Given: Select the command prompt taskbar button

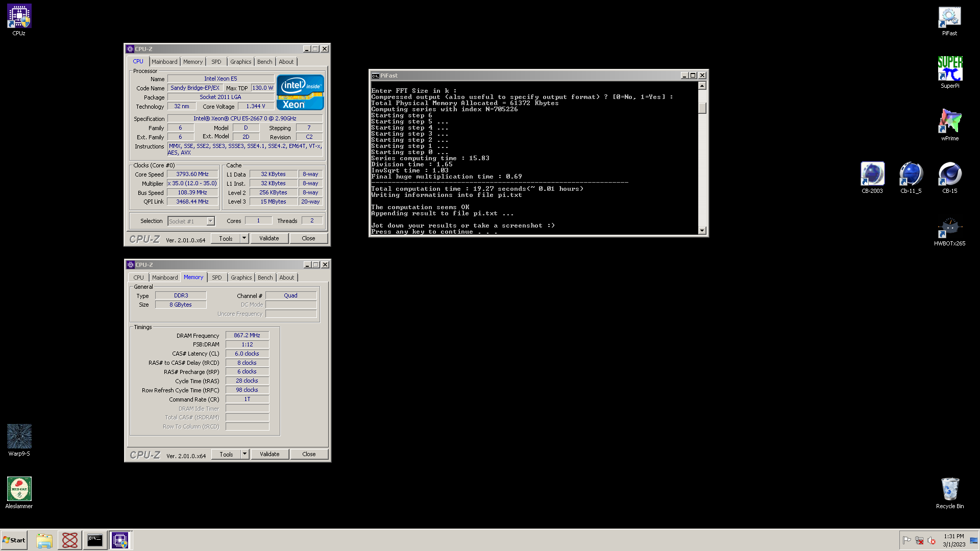Looking at the screenshot, I should [95, 540].
